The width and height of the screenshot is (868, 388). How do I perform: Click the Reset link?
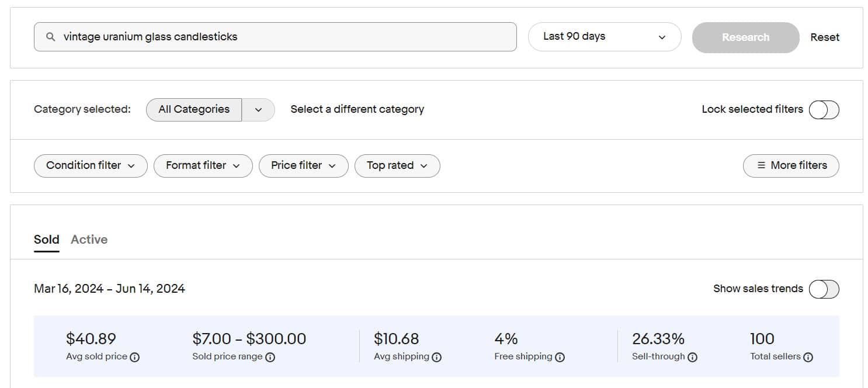coord(824,37)
